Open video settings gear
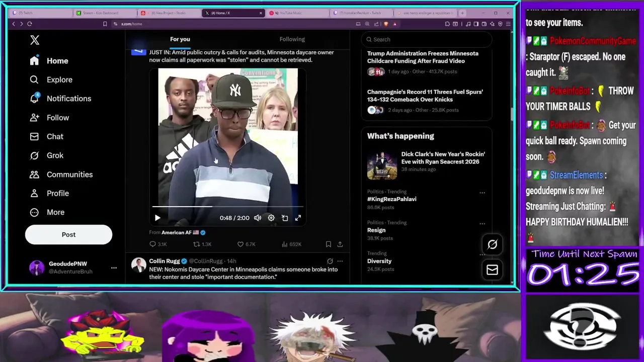 coord(271,218)
